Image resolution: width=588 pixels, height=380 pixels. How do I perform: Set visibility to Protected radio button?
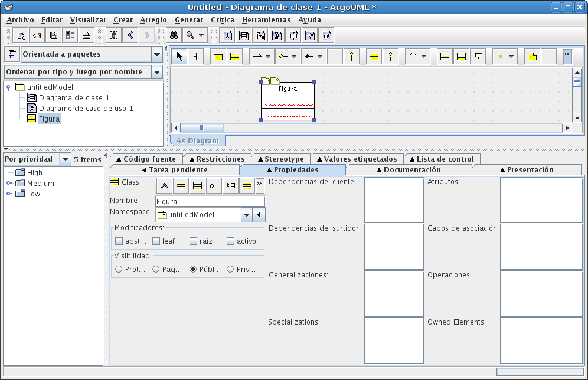(119, 269)
